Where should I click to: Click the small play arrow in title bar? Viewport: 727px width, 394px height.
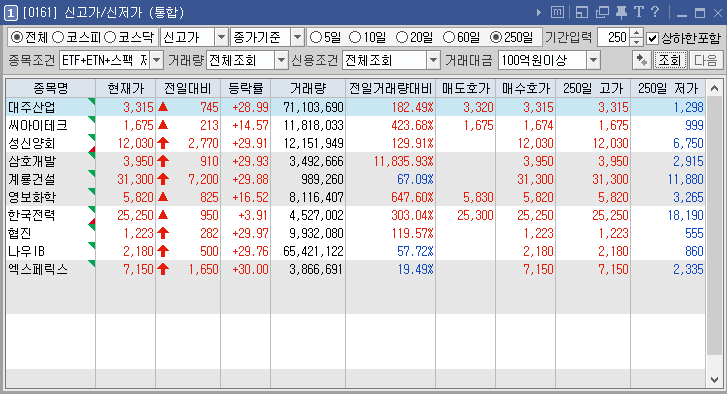click(x=539, y=13)
